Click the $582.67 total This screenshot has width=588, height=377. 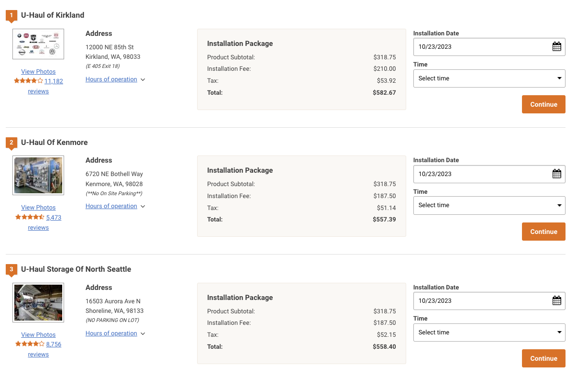coord(384,93)
